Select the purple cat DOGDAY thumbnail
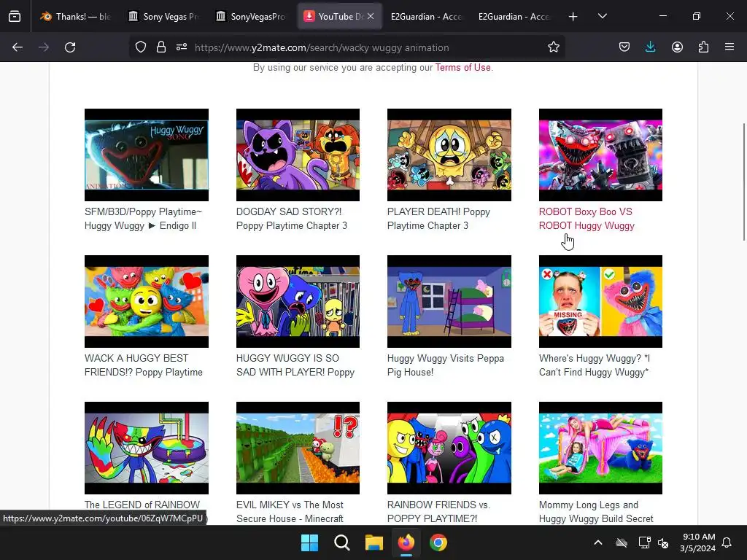 coord(298,155)
